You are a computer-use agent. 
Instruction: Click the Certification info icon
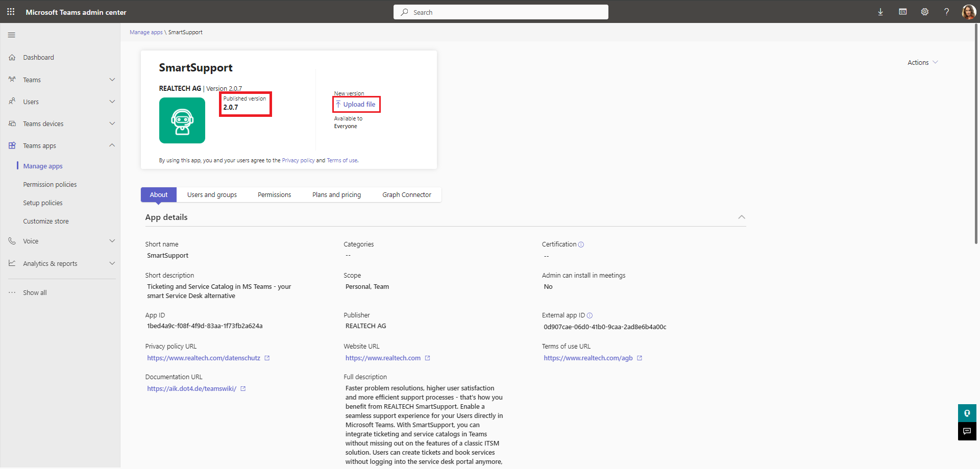pos(581,244)
